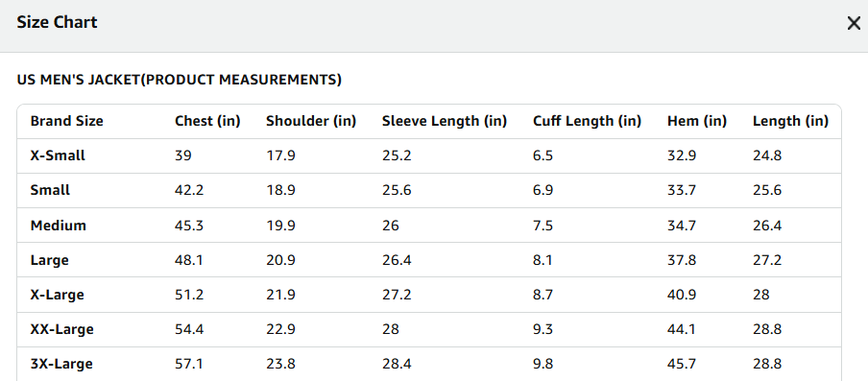The width and height of the screenshot is (868, 381).
Task: Click the Sleeve Length (in) header
Action: click(x=445, y=121)
